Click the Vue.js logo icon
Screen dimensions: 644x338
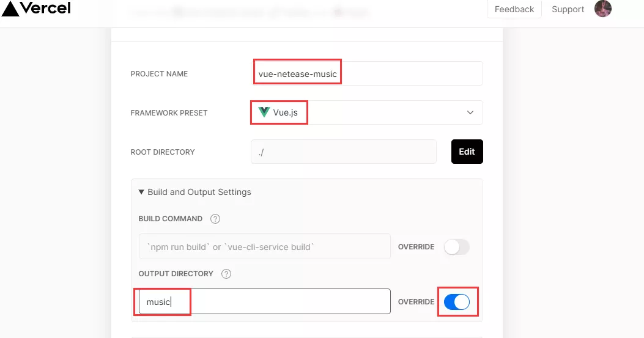[264, 112]
